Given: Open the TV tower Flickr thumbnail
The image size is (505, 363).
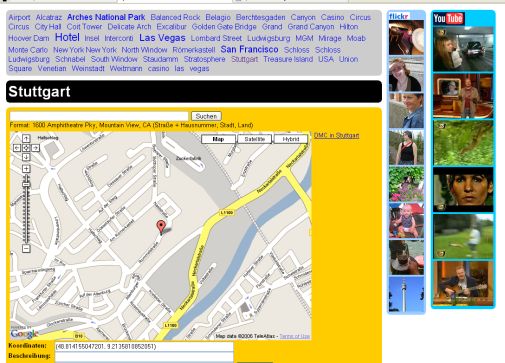Looking at the screenshot, I should [x=406, y=295].
